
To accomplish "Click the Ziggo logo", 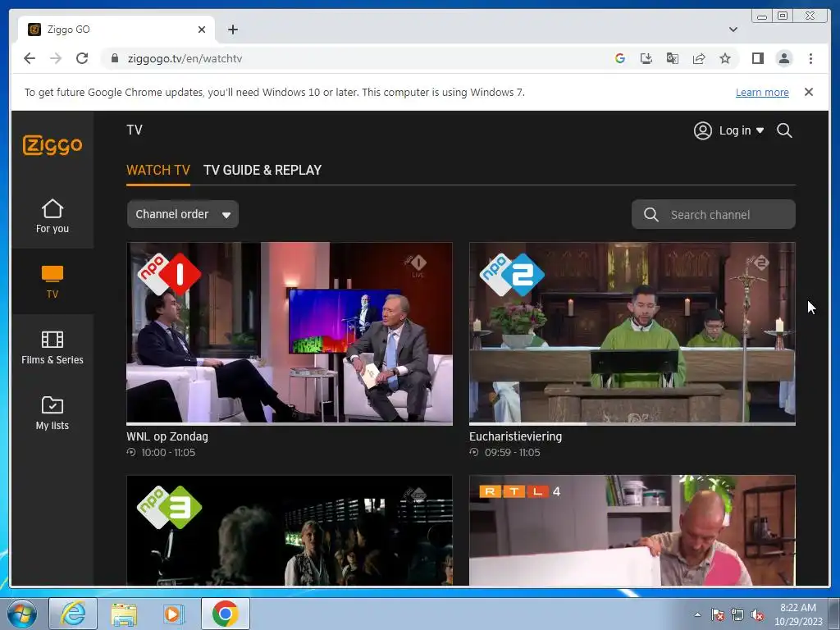I will (x=52, y=144).
